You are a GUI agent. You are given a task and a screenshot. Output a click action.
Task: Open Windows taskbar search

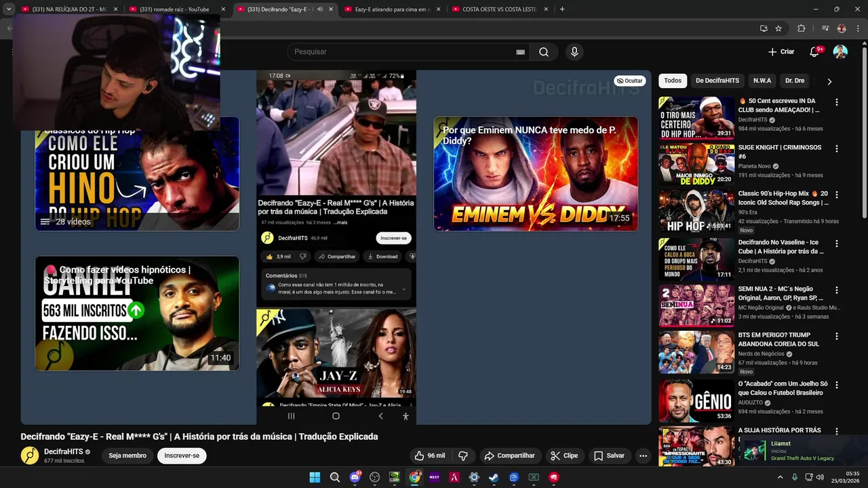[334, 477]
